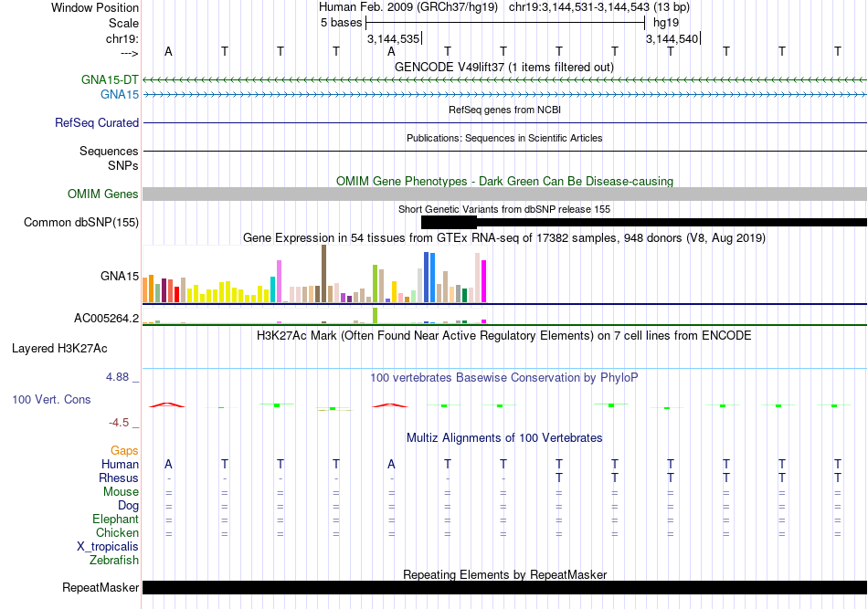Click 'Repeating Elements by RepeatMasker' title
The width and height of the screenshot is (868, 609).
tap(504, 574)
